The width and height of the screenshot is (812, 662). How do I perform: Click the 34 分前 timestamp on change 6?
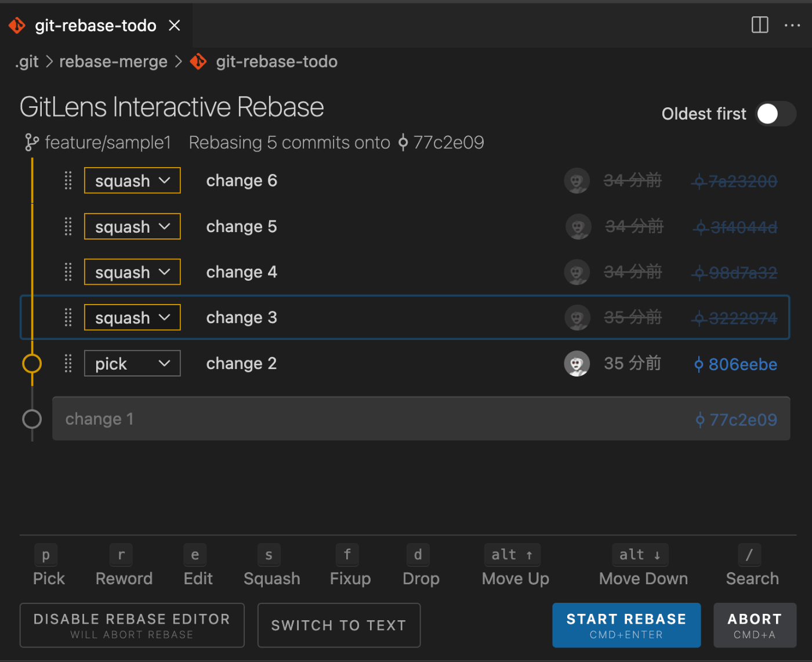pyautogui.click(x=632, y=181)
